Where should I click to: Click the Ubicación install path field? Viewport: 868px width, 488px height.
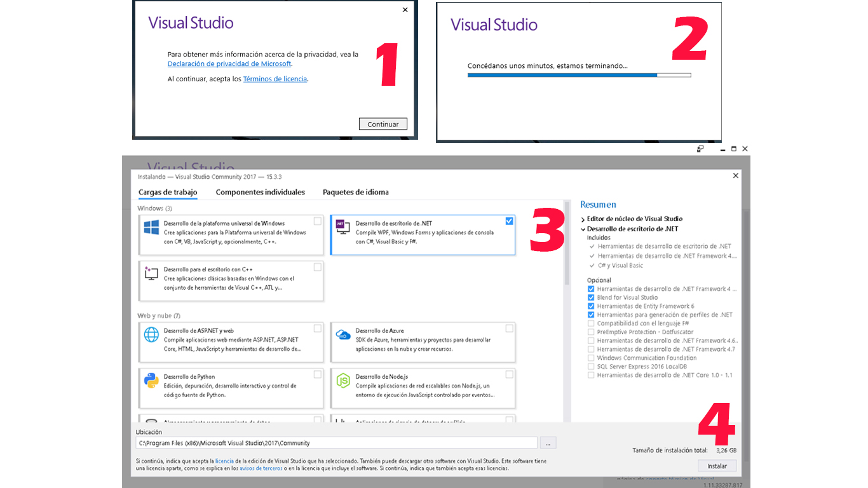336,443
